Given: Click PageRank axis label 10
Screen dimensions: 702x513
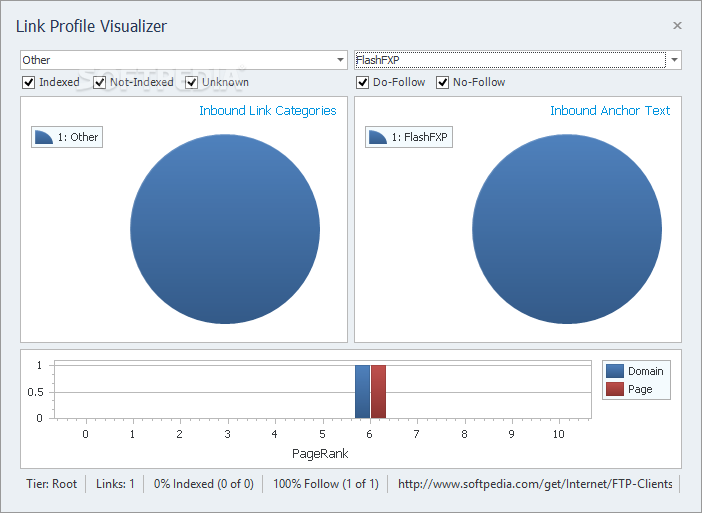Looking at the screenshot, I should click(x=558, y=434).
